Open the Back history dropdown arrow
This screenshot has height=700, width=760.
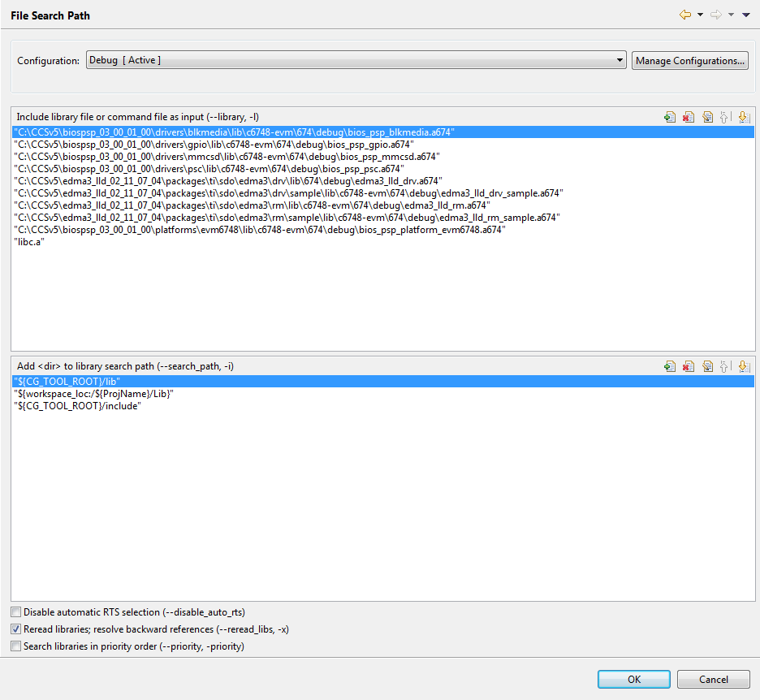[x=700, y=15]
